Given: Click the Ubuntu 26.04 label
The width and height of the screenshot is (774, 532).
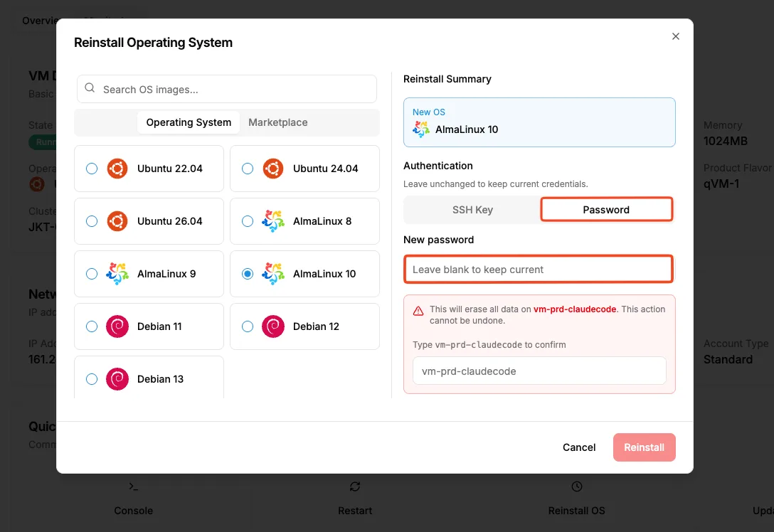Looking at the screenshot, I should pos(170,221).
